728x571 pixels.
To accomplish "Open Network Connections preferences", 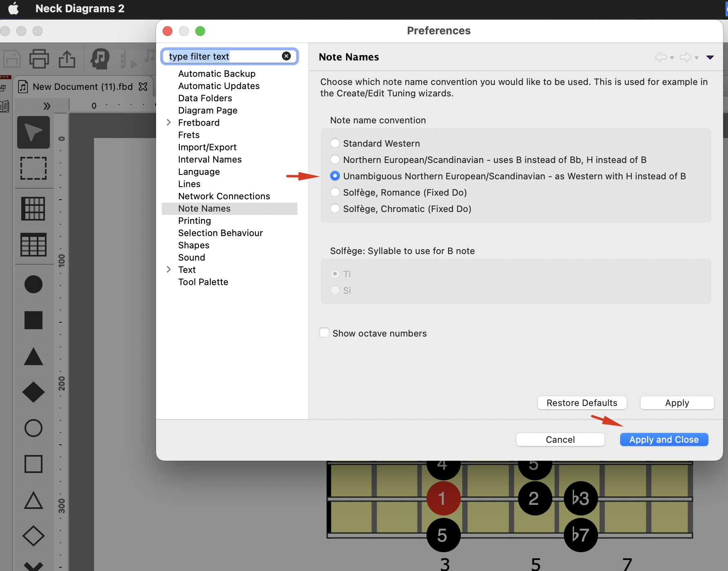I will pyautogui.click(x=224, y=196).
